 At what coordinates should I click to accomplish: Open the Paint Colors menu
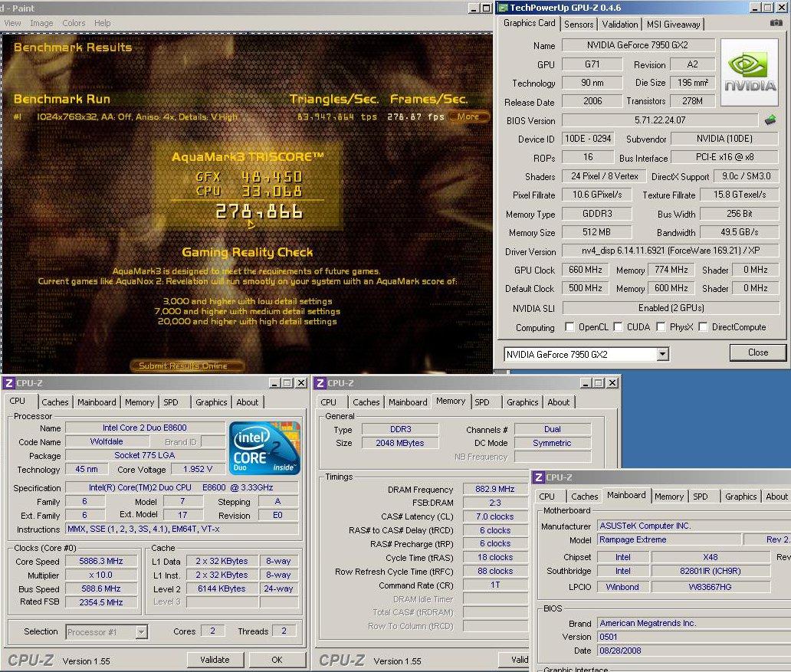coord(74,23)
